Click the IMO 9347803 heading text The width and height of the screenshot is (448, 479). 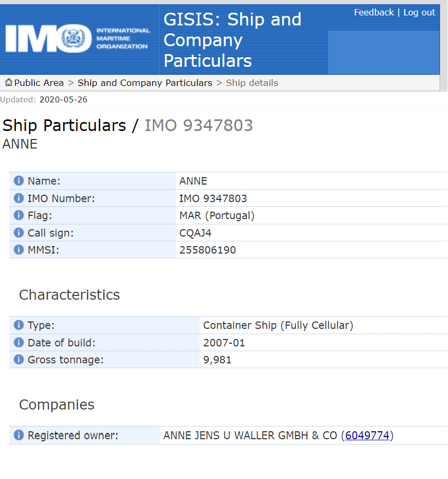[x=199, y=126]
